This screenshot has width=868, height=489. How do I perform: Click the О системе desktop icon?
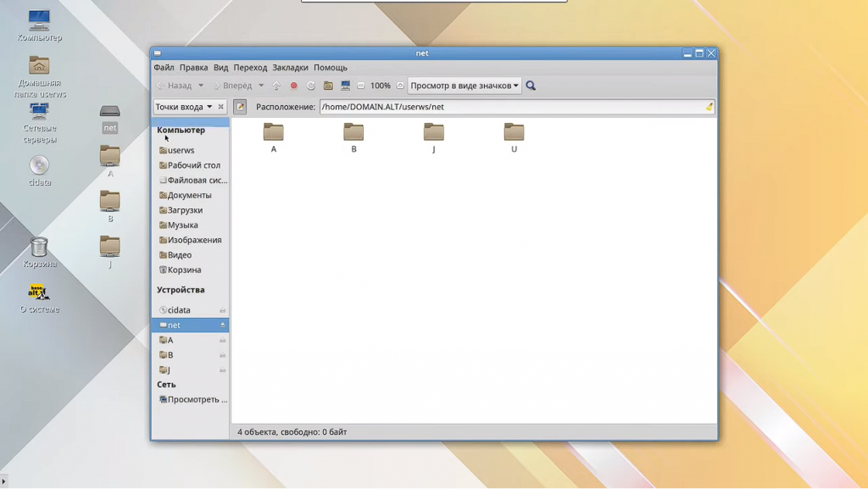[x=39, y=298]
